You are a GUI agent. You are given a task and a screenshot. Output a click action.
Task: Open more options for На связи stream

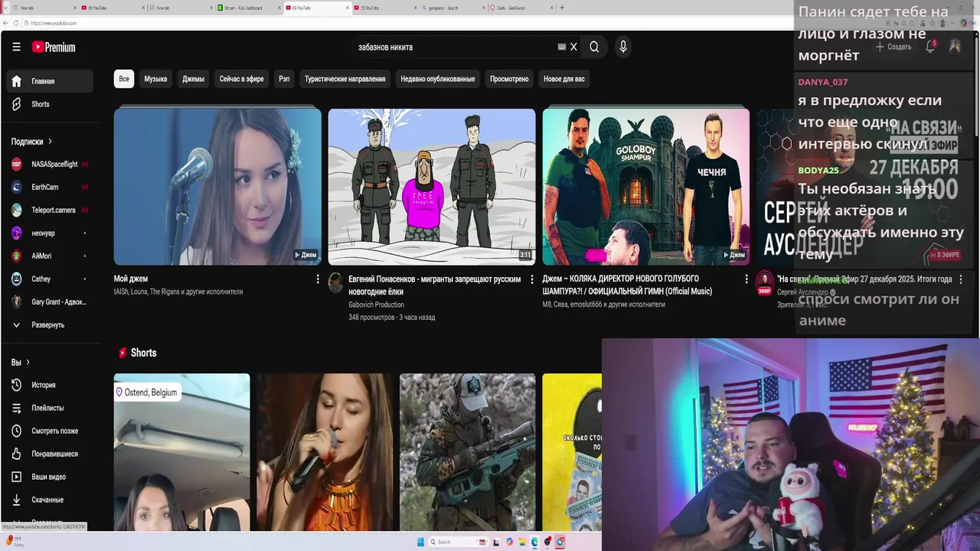tap(961, 279)
